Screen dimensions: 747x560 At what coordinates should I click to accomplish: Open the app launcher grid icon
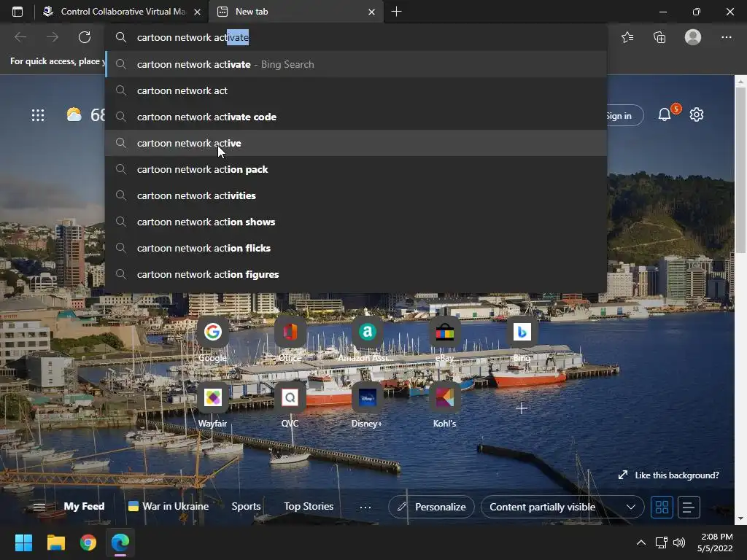pyautogui.click(x=38, y=114)
